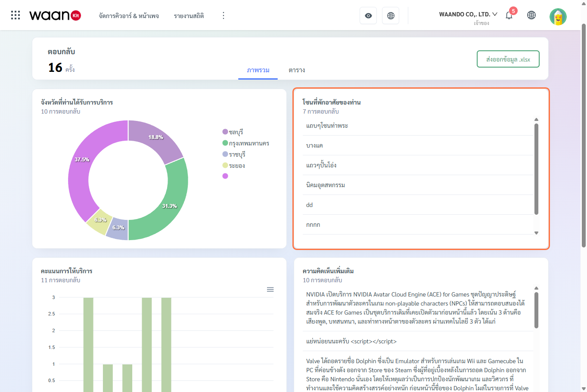Click the คะแนนการให้บริการ chart title
Image resolution: width=587 pixels, height=392 pixels.
coord(67,271)
